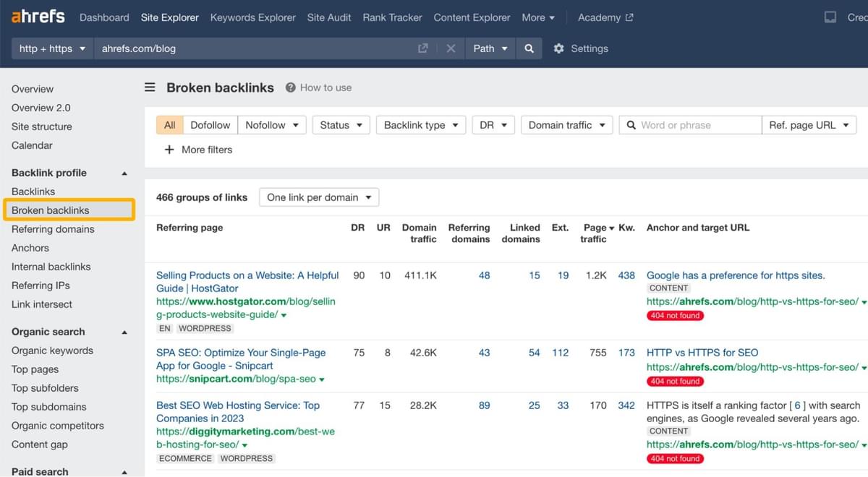Open Content gap in the sidebar
This screenshot has width=868, height=477.
[40, 444]
